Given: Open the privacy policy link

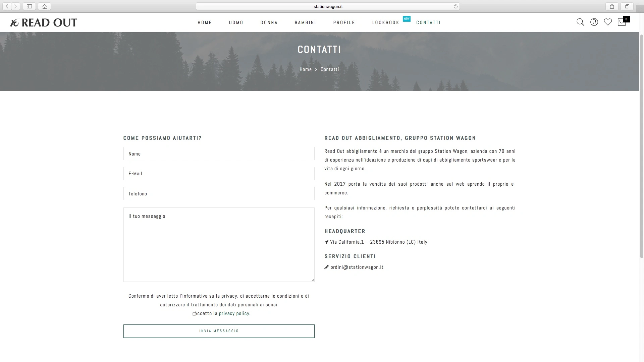Looking at the screenshot, I should pyautogui.click(x=234, y=313).
